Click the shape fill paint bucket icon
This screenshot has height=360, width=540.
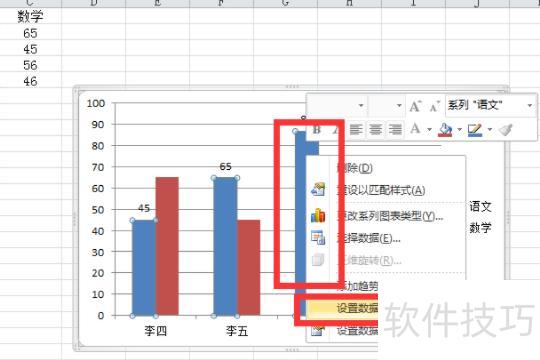point(445,130)
